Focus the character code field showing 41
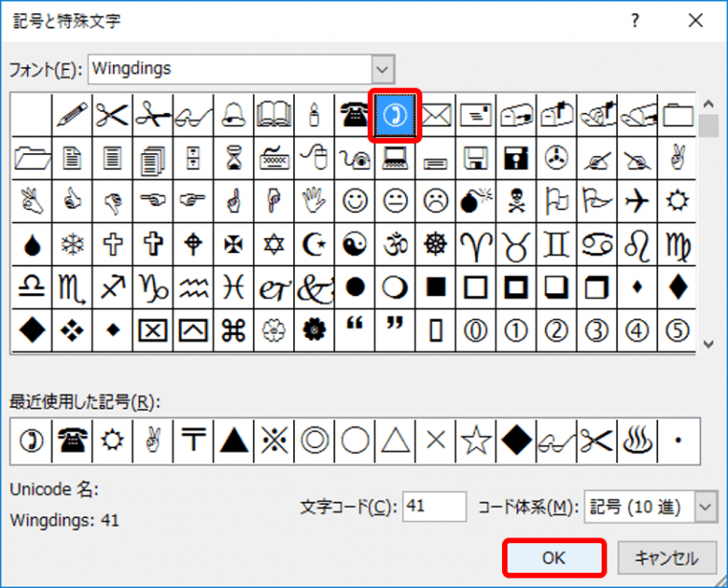 tap(434, 507)
